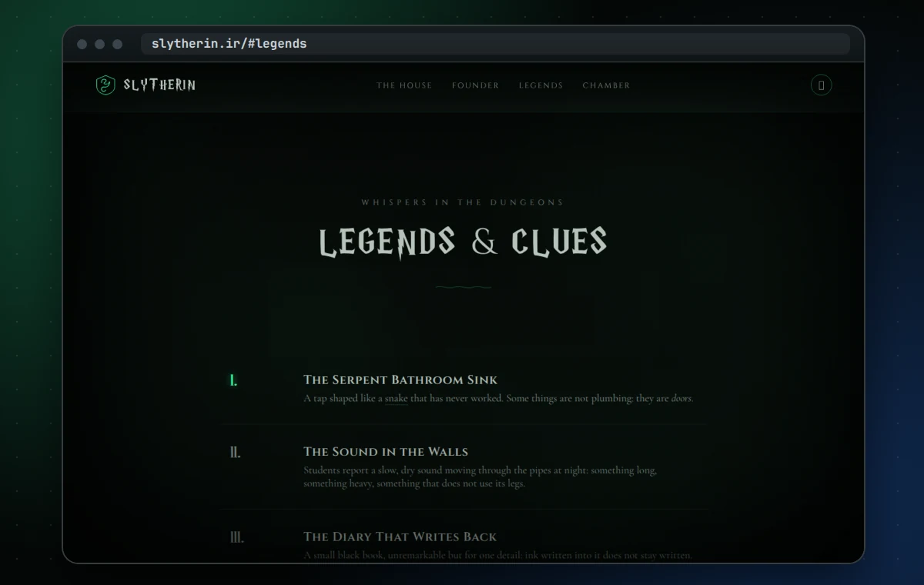Viewport: 924px width, 585px height.
Task: Open The House navigation item
Action: click(404, 85)
